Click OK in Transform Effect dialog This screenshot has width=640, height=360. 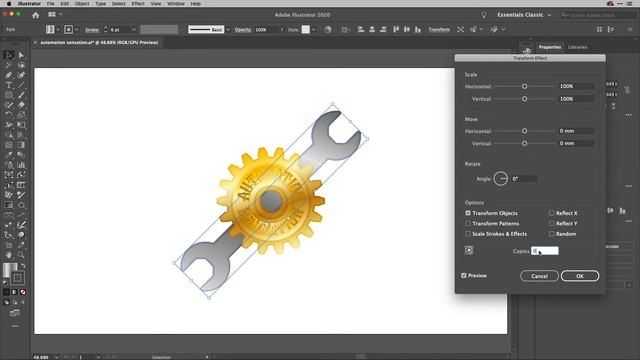click(x=580, y=276)
